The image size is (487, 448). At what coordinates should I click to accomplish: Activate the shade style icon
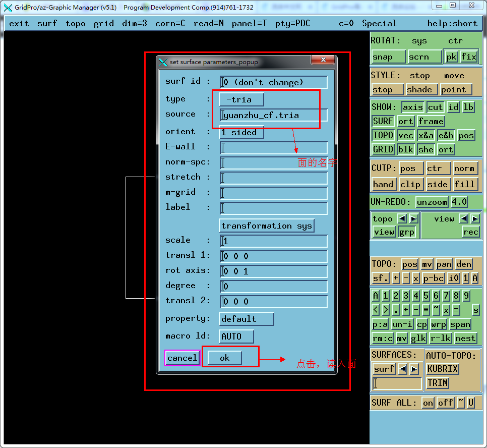click(x=421, y=89)
